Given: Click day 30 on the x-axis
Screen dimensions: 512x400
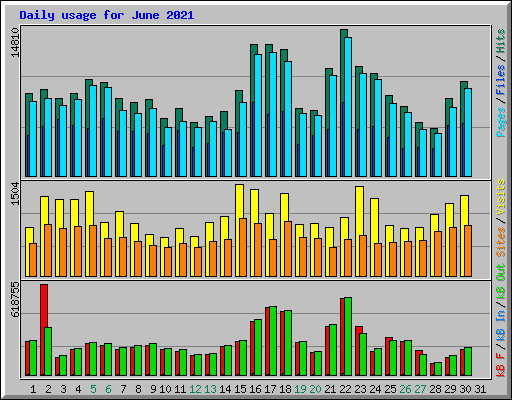Looking at the screenshot, I should point(465,389).
